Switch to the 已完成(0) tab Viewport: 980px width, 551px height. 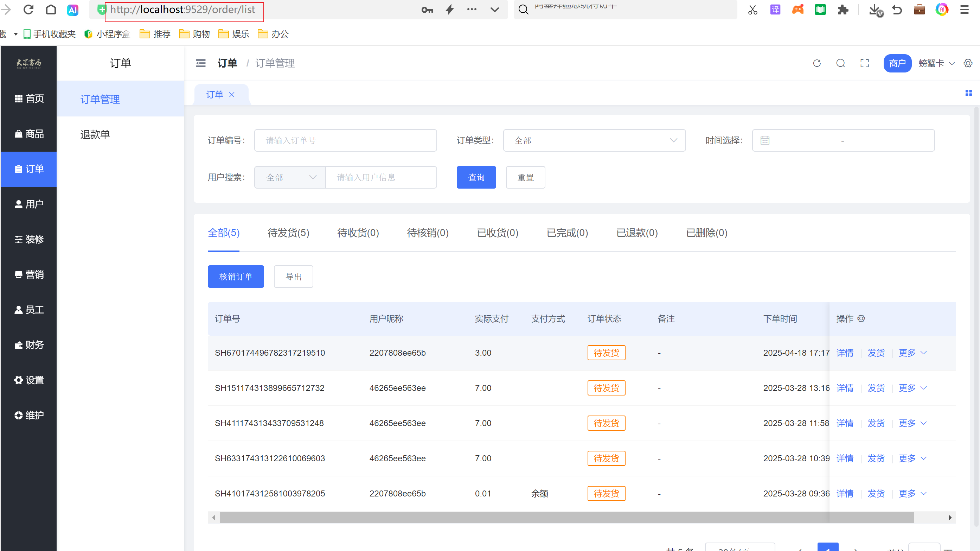coord(567,233)
